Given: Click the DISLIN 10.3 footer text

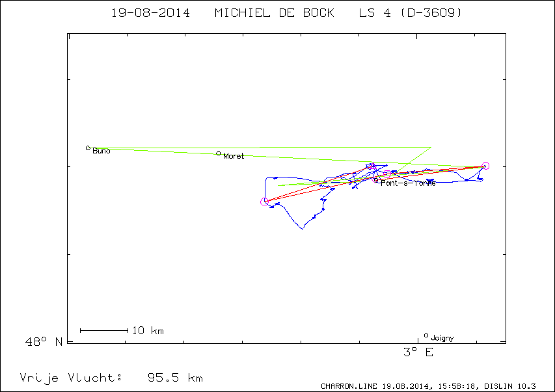Looking at the screenshot, I should 510,386.
